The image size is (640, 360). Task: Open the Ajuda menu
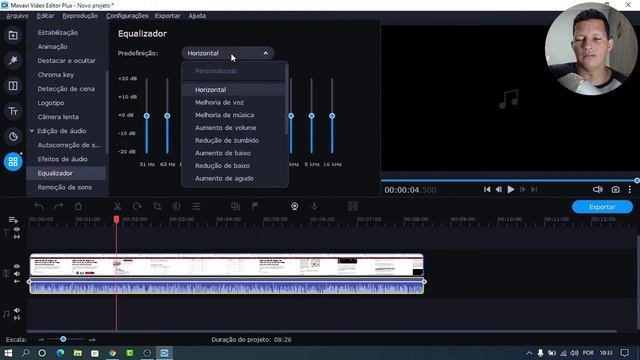point(197,16)
